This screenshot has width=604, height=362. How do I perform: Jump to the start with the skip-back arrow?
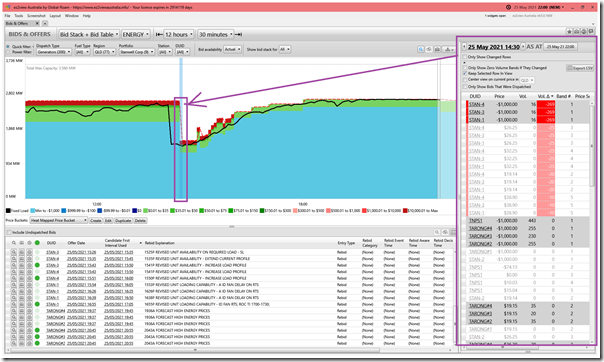point(159,34)
